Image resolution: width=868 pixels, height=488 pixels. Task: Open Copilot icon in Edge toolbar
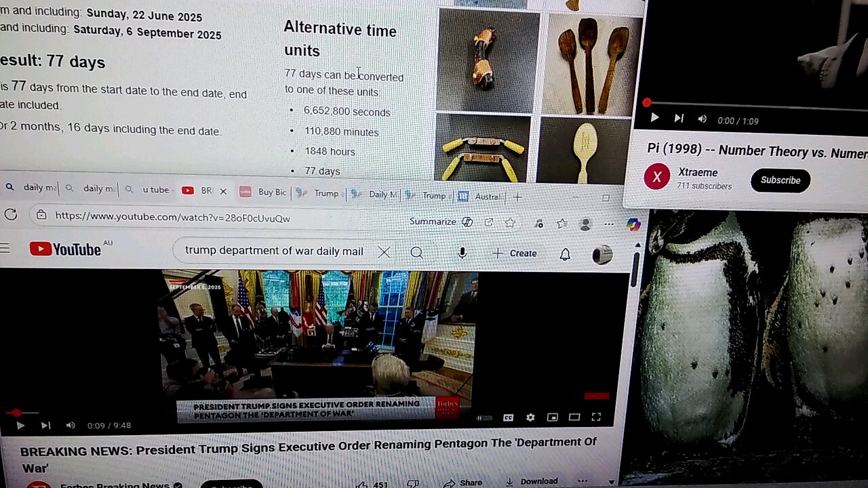click(x=633, y=224)
